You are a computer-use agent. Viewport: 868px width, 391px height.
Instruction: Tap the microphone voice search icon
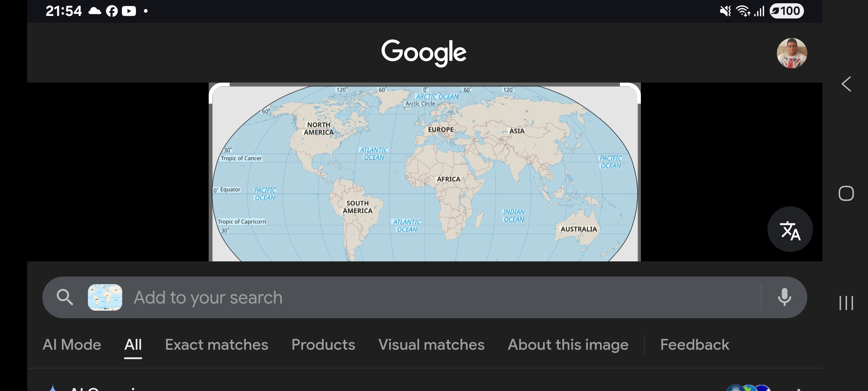click(784, 297)
